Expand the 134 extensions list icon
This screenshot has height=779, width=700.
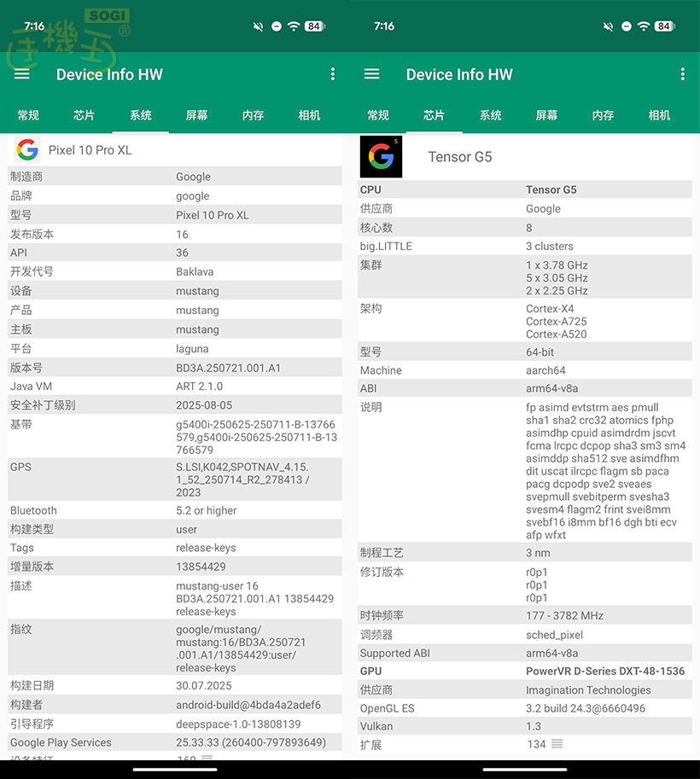pos(557,744)
